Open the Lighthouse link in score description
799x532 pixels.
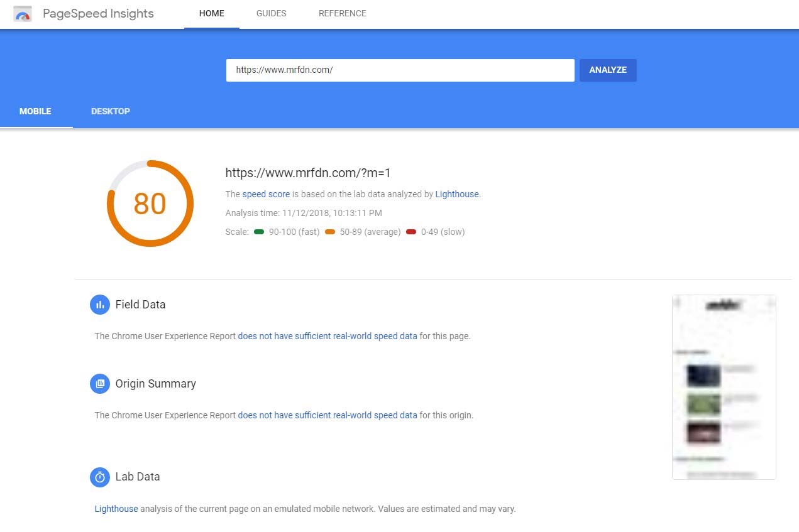(x=457, y=195)
